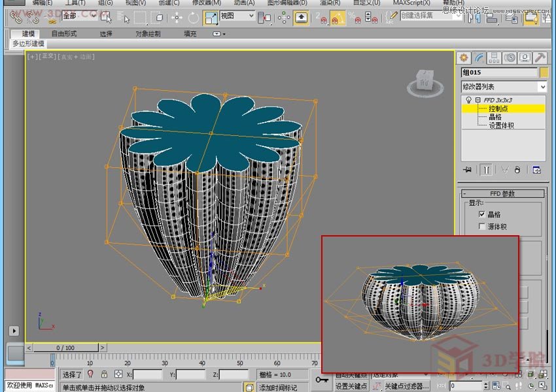Activate the Select and Rotate tool
The image size is (556, 392).
[x=193, y=16]
